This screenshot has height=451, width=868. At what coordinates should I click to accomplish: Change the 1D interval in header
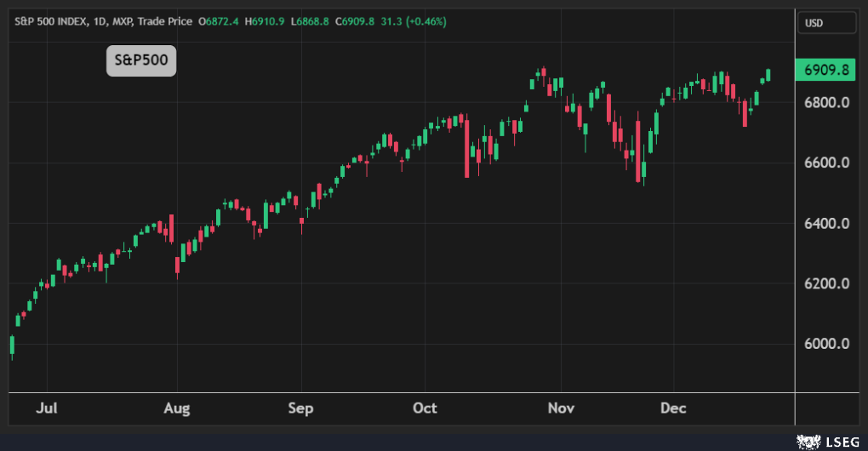click(97, 20)
